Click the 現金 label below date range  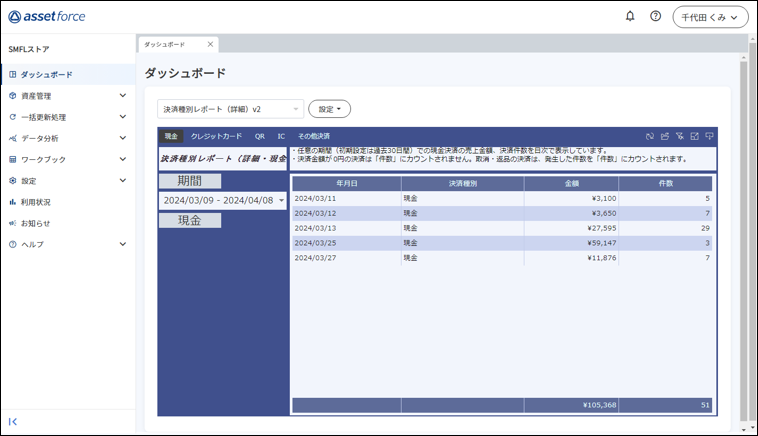(x=190, y=220)
